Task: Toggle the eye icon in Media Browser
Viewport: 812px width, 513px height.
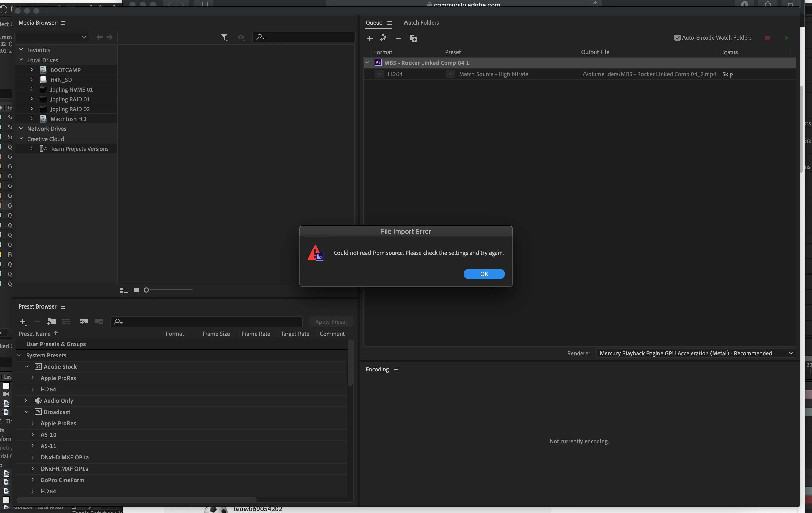Action: [x=240, y=37]
